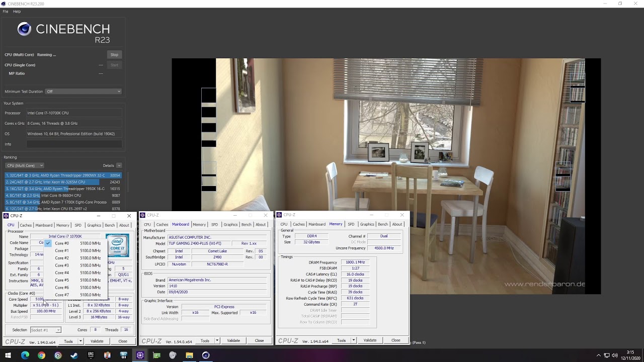Click the Bus Speed 100.00 MHz value
The height and width of the screenshot is (362, 644).
[x=46, y=311]
